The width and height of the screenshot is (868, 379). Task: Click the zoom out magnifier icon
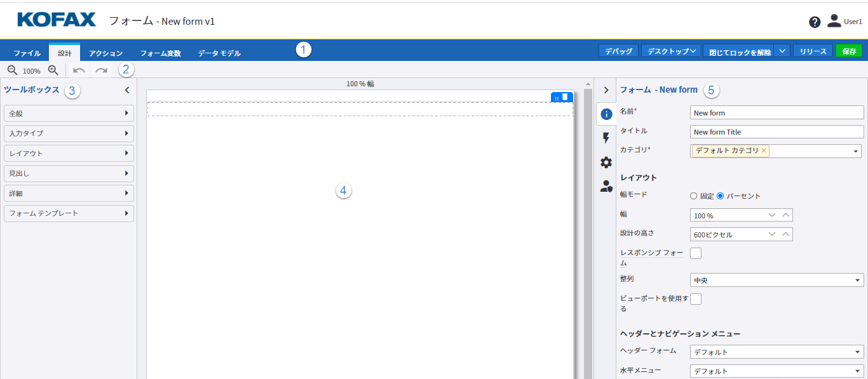[12, 70]
